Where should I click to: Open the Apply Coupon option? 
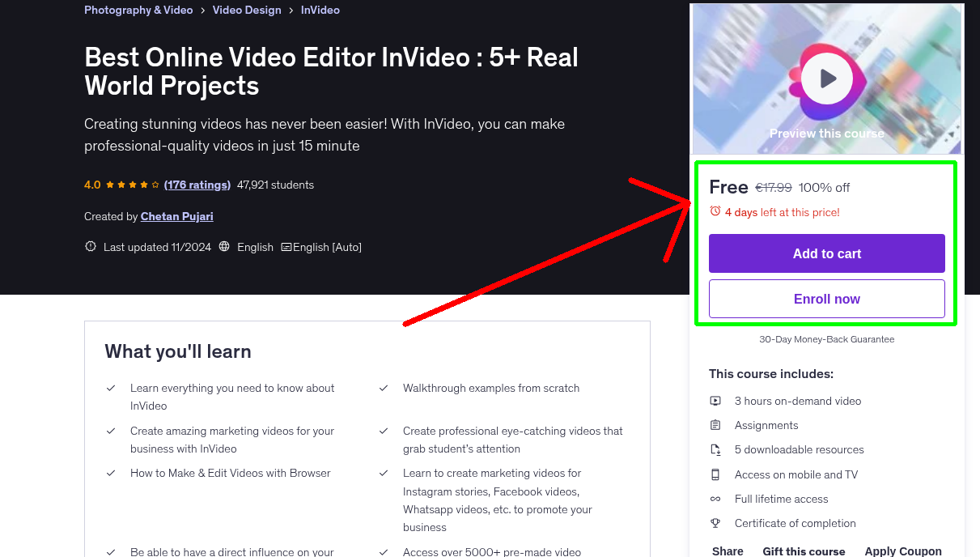point(903,550)
